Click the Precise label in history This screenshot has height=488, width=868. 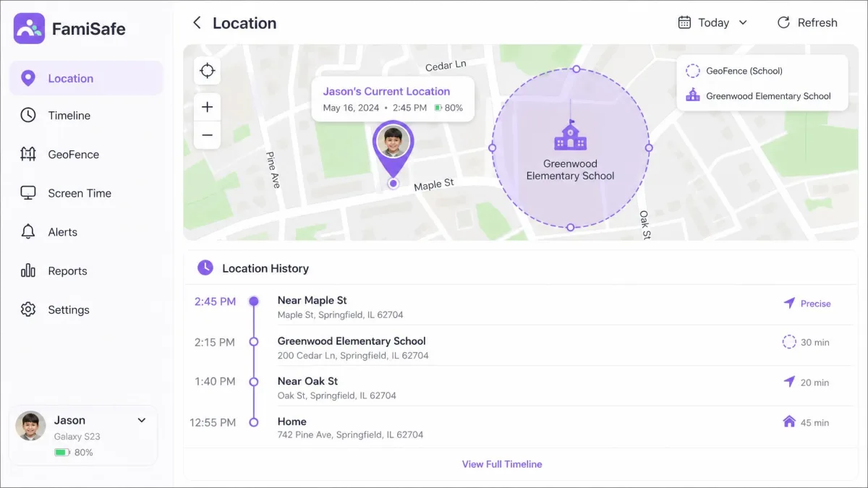(816, 304)
